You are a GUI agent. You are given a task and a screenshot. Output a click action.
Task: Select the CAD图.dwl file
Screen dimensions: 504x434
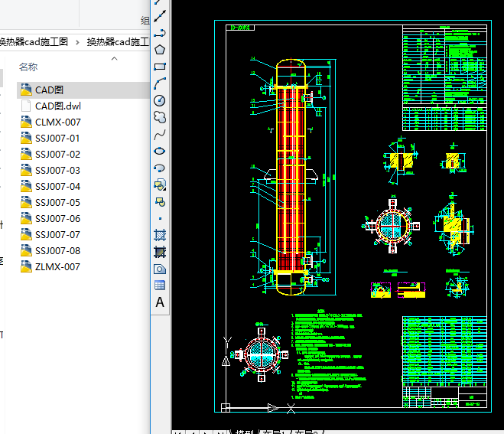[x=57, y=106]
